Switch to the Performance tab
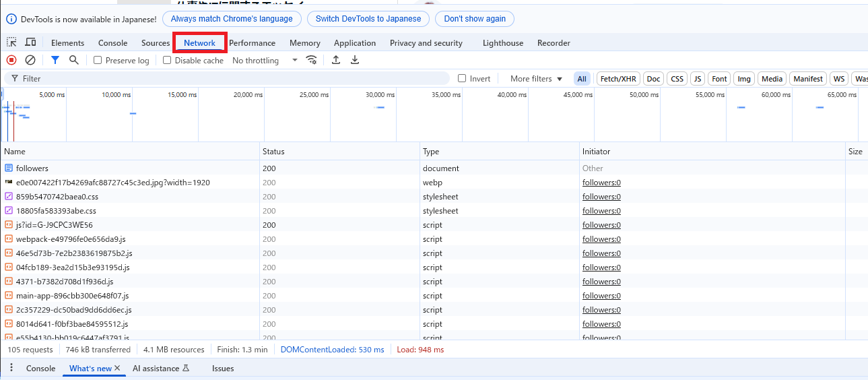Viewport: 868px width, 380px height. click(x=252, y=43)
